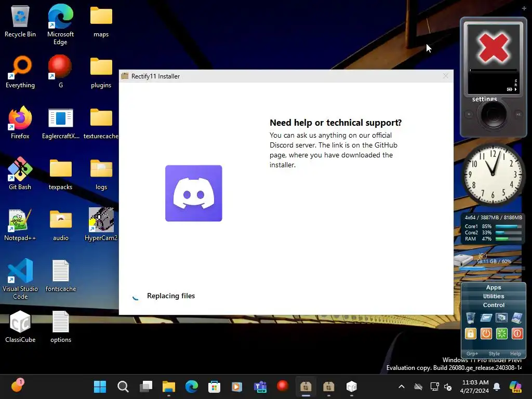Select the texpacks folder
The width and height of the screenshot is (532, 399).
[x=60, y=175]
